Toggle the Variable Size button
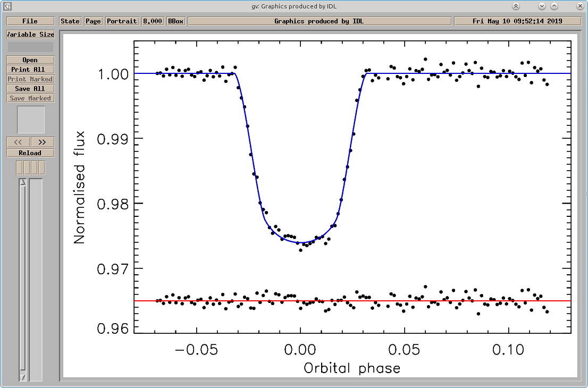Screen dimensions: 588x388 click(x=30, y=35)
